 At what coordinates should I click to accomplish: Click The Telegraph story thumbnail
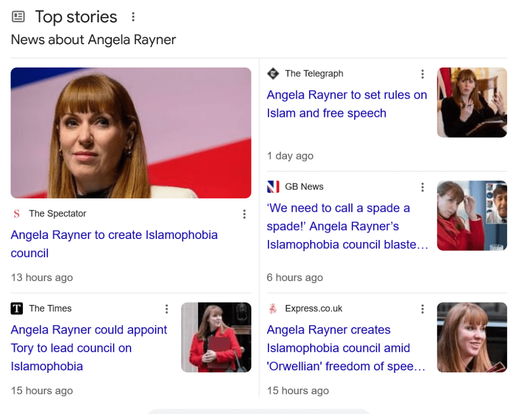pos(472,102)
